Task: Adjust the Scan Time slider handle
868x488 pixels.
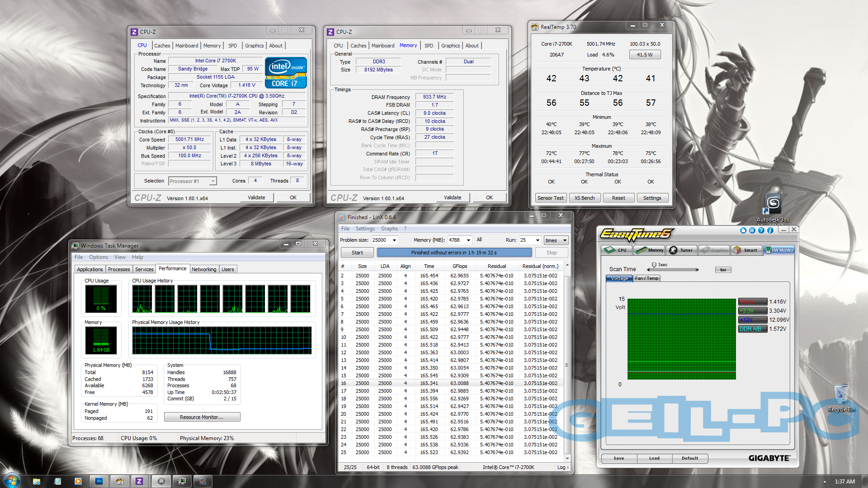Action: tap(654, 265)
